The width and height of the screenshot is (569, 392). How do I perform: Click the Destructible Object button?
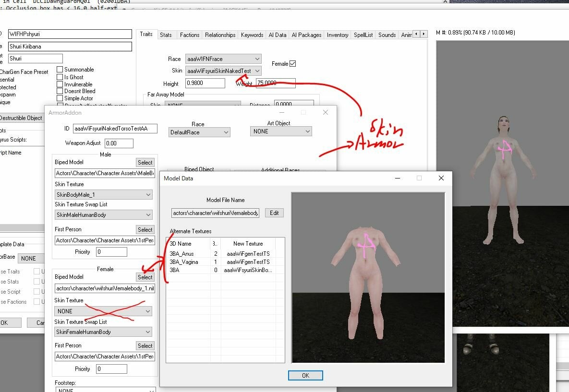[x=22, y=118]
